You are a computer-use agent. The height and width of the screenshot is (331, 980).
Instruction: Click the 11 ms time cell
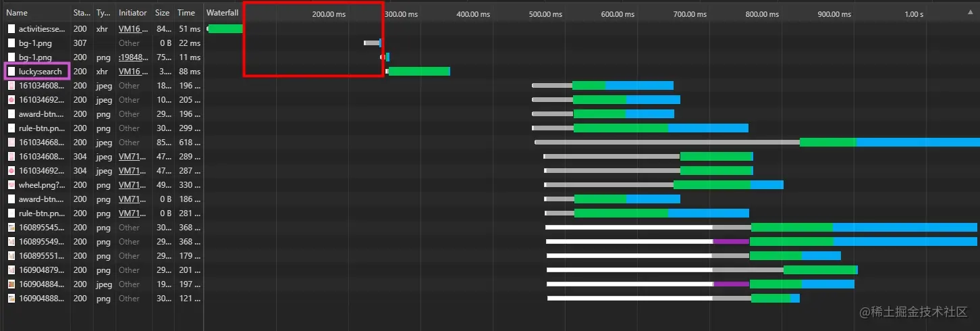189,57
